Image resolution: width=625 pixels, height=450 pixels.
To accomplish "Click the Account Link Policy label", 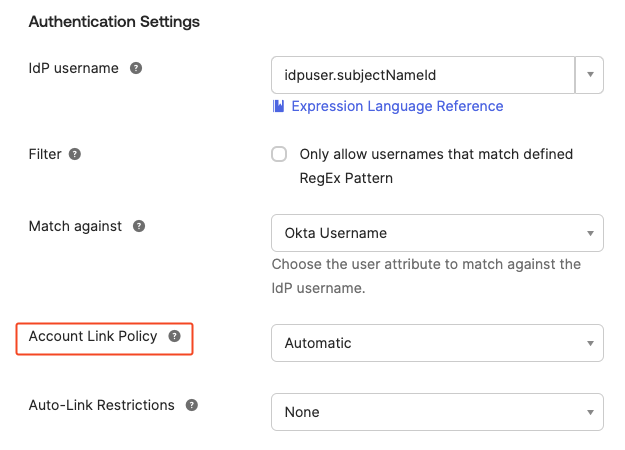I will click(93, 337).
